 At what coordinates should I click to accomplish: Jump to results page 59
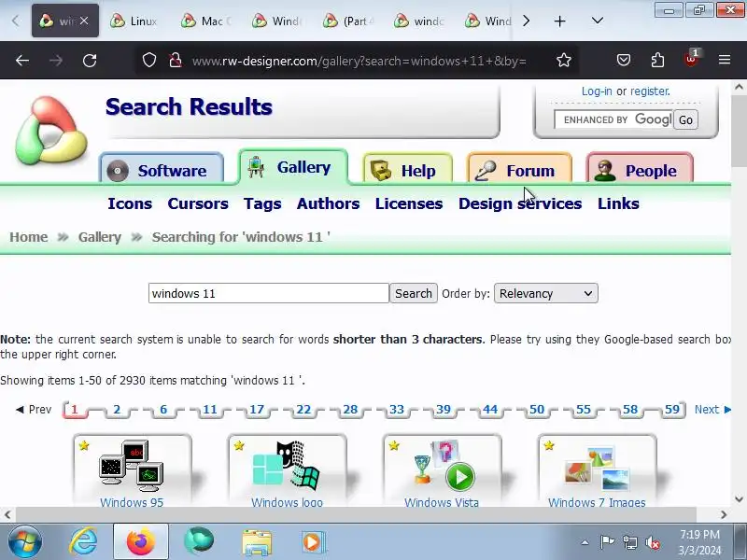pos(671,410)
